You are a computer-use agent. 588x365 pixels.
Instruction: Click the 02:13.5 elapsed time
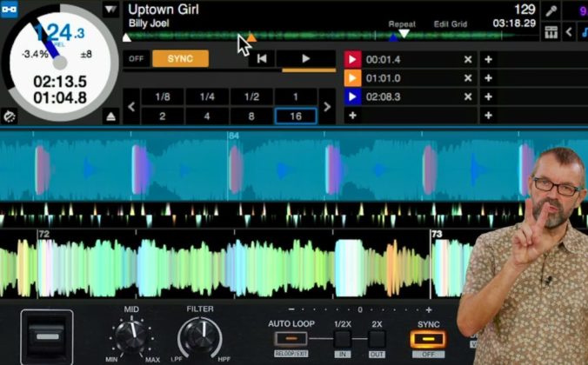(x=60, y=82)
